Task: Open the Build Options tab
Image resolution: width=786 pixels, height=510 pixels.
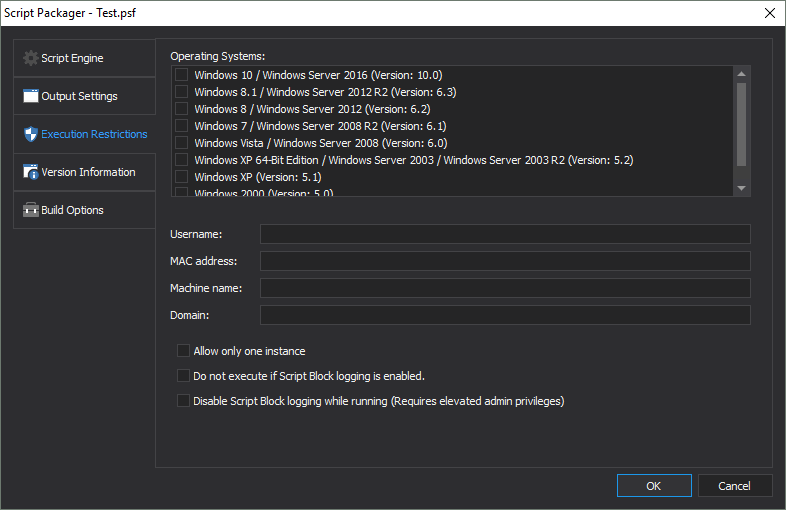Action: pyautogui.click(x=72, y=210)
